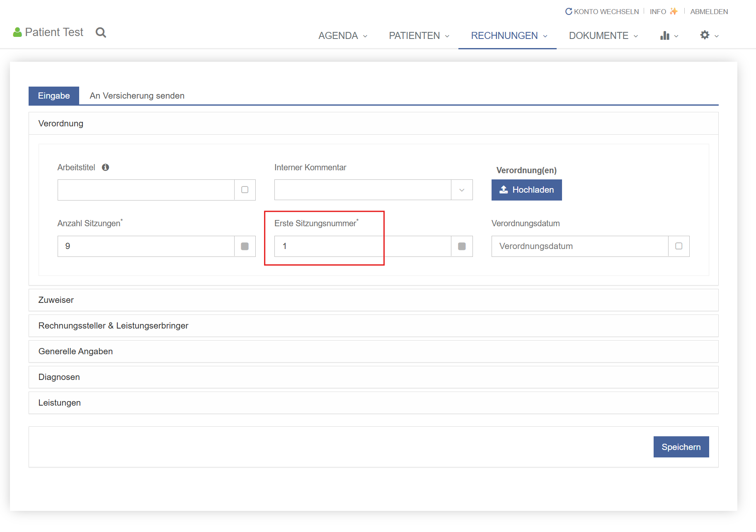Expand the Diagnosen section
Image resolution: width=756 pixels, height=532 pixels.
click(59, 377)
